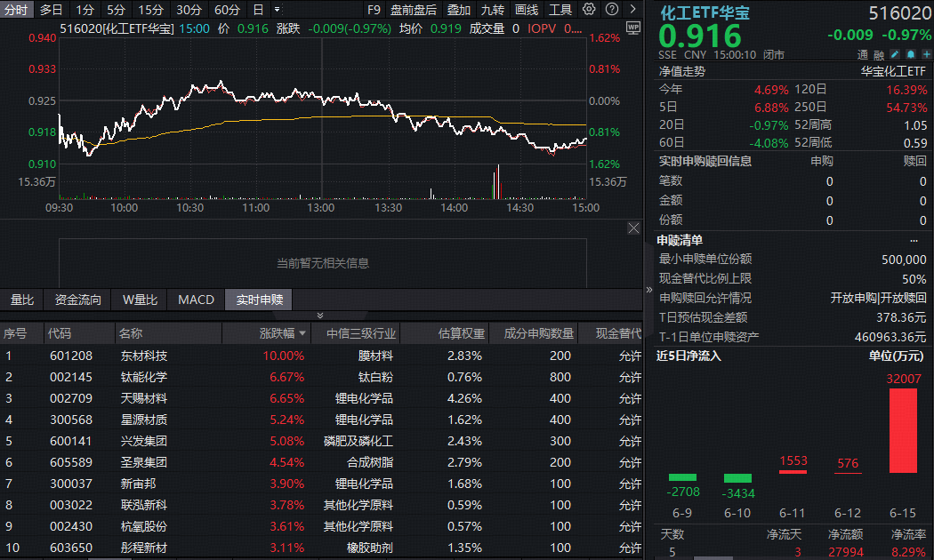Collapse the right side panel arrow
Viewport: 934px width, 560px height.
coord(648,290)
